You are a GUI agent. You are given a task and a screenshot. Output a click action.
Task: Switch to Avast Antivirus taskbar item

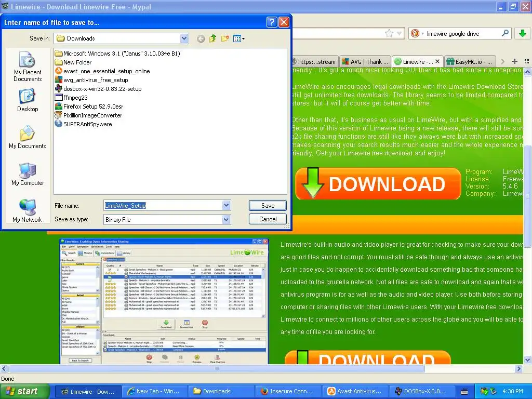354,391
